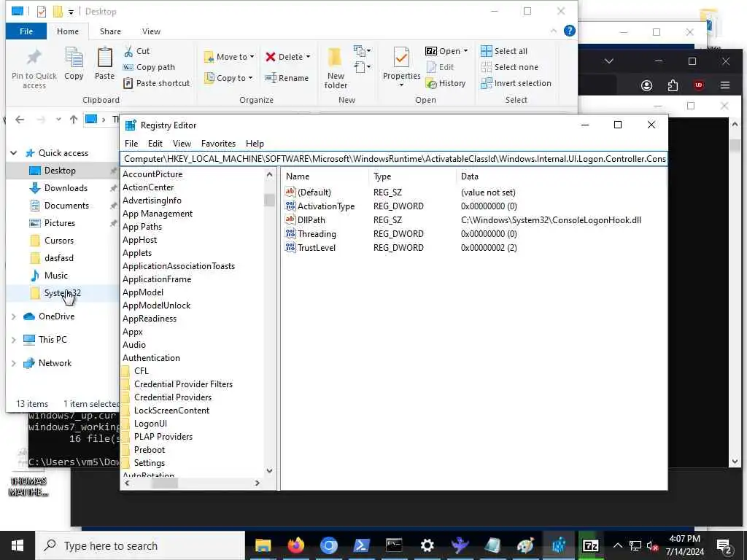Open PowerShell from the taskbar
Viewport: 747px width, 560px height.
[x=362, y=545]
